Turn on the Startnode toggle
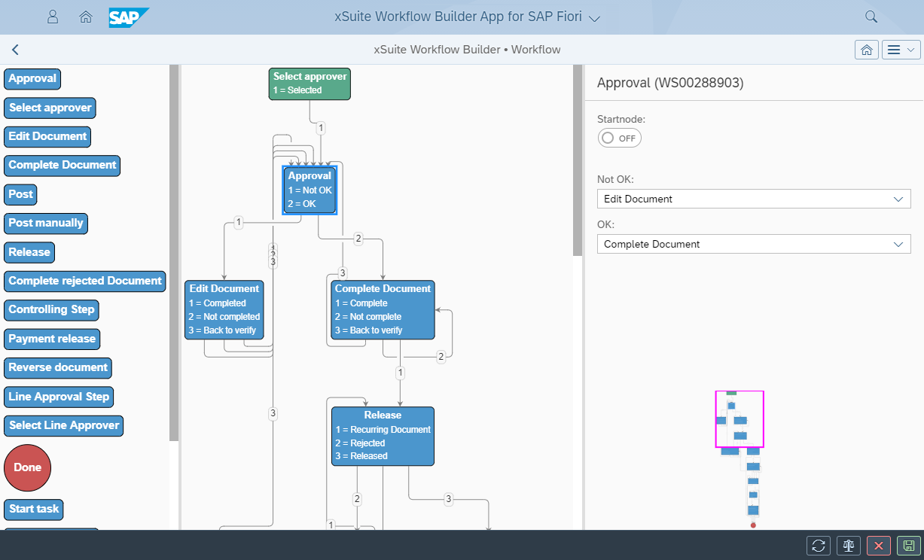924x560 pixels. click(619, 138)
